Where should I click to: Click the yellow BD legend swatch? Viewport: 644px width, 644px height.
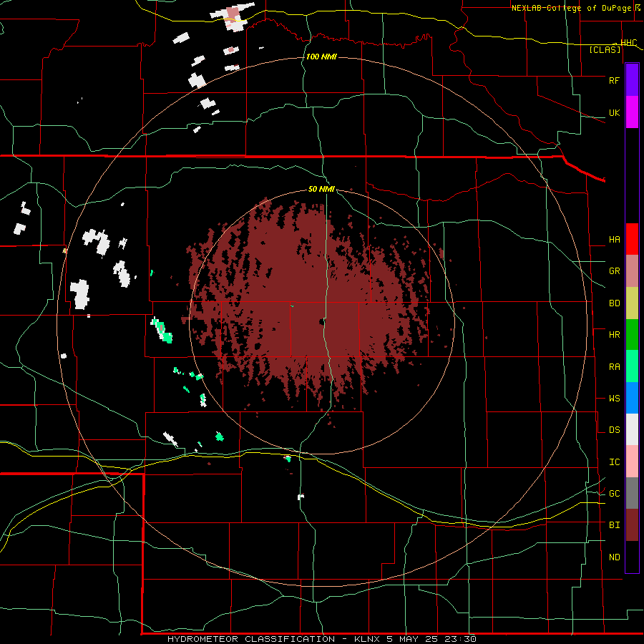632,303
